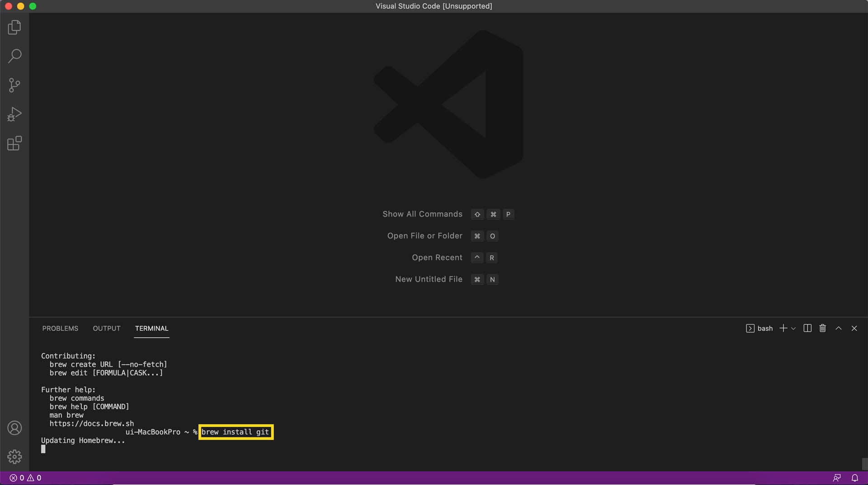
Task: Open the Source Control view
Action: tap(14, 85)
